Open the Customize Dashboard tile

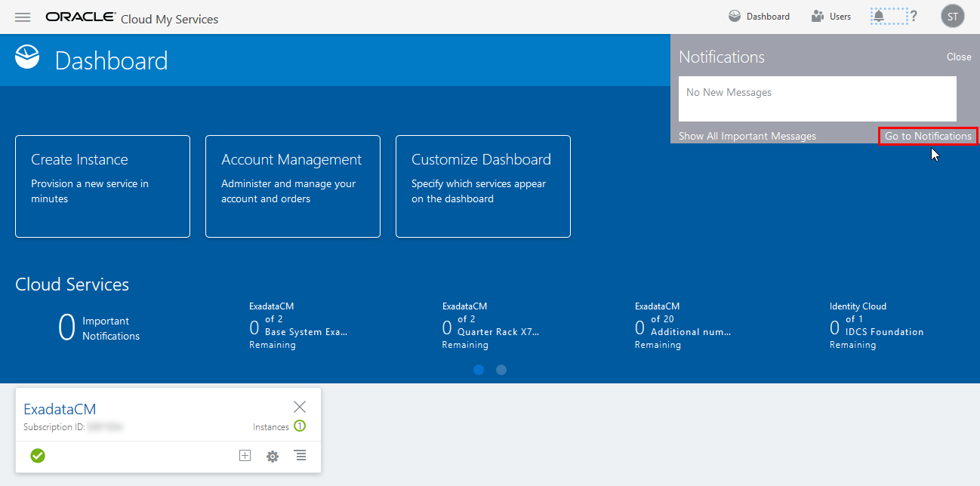tap(483, 186)
